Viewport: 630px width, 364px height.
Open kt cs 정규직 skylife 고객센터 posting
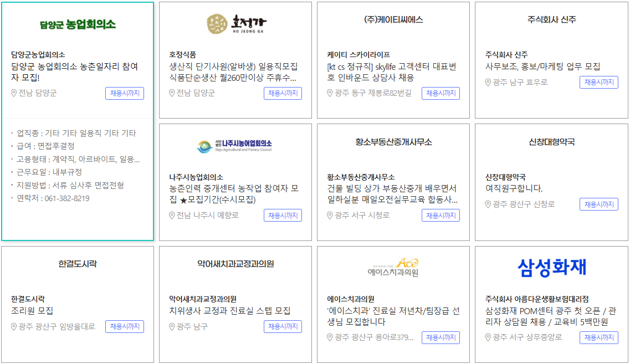(x=392, y=72)
